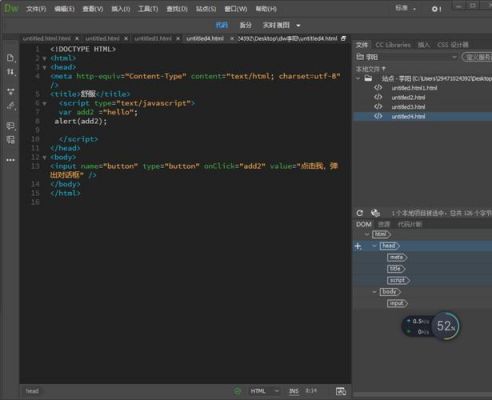Click code icon beside untitled3.html in Files

point(378,107)
